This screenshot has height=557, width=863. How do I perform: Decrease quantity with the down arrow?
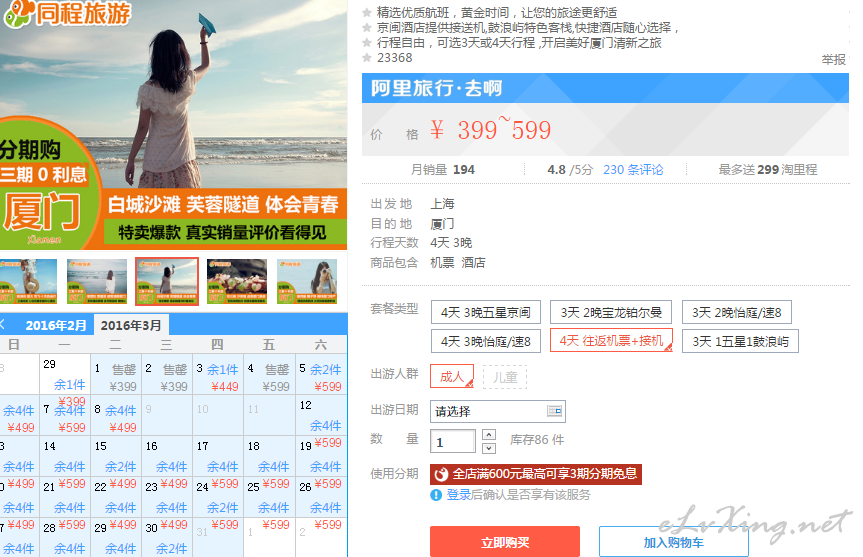click(489, 448)
